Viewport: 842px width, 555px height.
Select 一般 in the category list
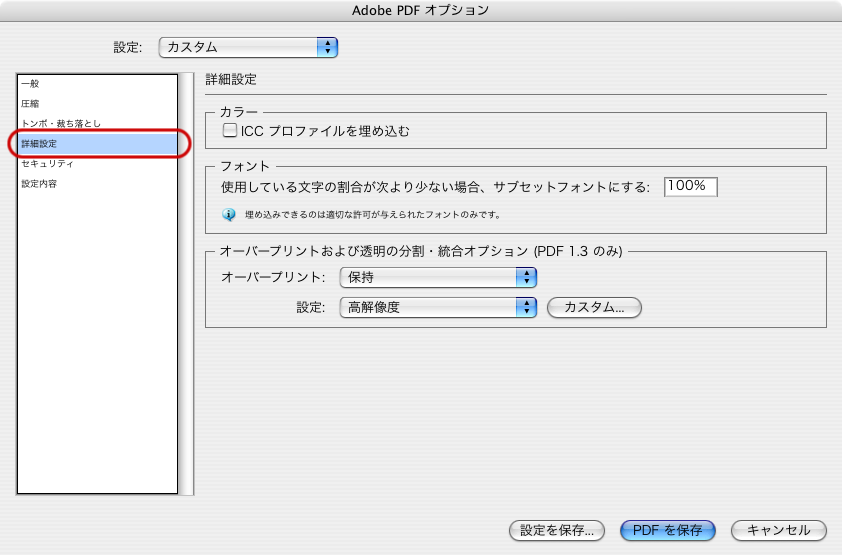click(98, 84)
